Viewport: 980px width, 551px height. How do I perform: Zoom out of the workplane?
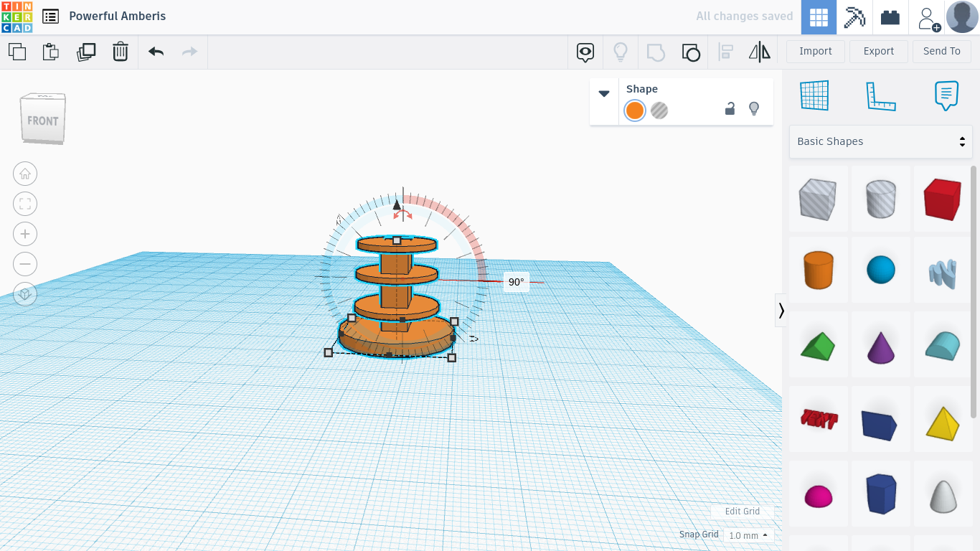(x=25, y=264)
